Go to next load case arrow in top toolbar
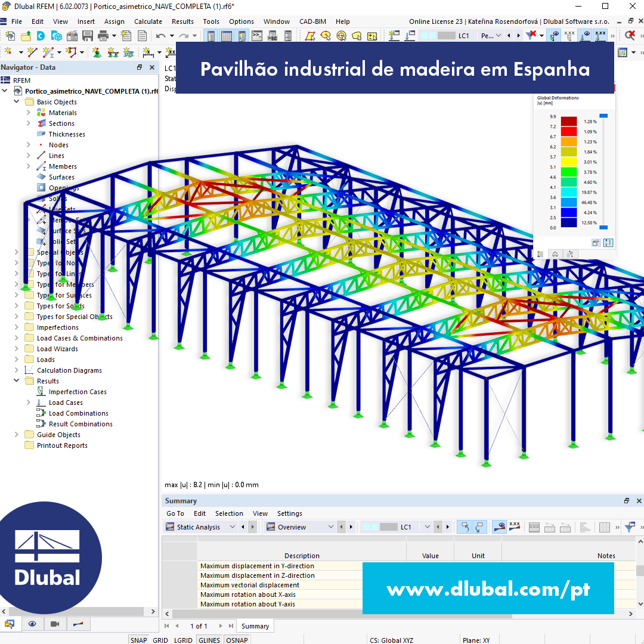The height and width of the screenshot is (644, 644). (x=518, y=36)
